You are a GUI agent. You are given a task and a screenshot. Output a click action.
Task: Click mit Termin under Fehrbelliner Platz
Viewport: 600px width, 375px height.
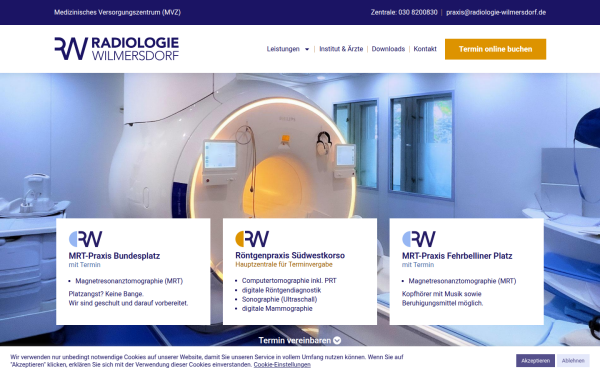(x=418, y=265)
